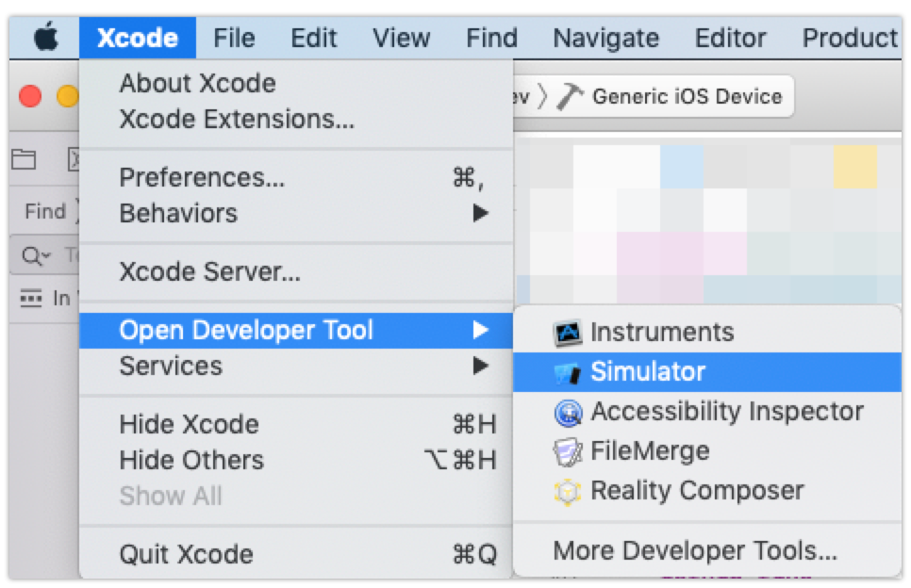
Task: Show the Project navigator folder icon
Action: pyautogui.click(x=24, y=158)
